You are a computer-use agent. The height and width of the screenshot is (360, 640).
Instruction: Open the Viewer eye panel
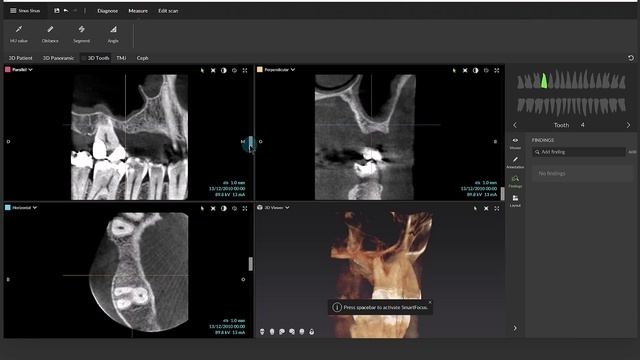[515, 143]
